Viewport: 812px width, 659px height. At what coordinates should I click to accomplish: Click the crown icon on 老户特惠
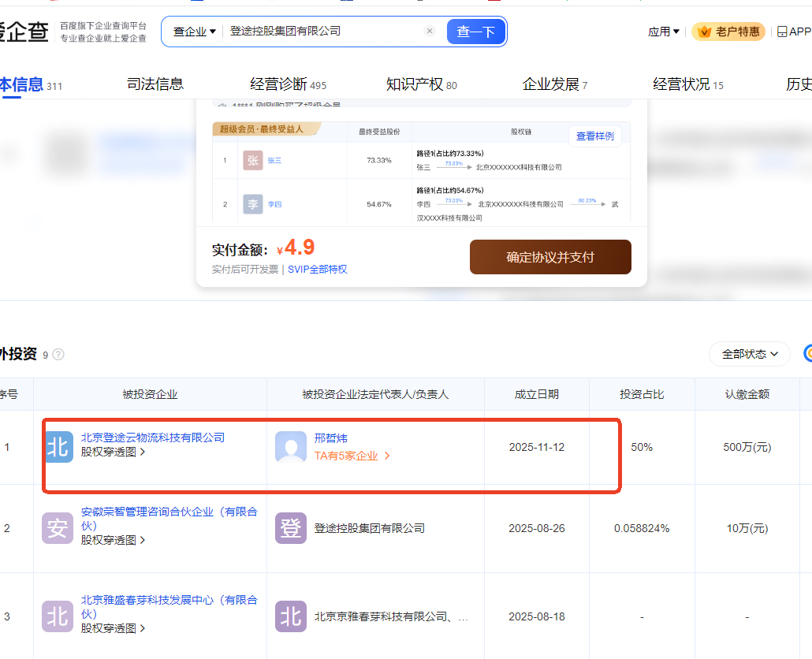(704, 32)
